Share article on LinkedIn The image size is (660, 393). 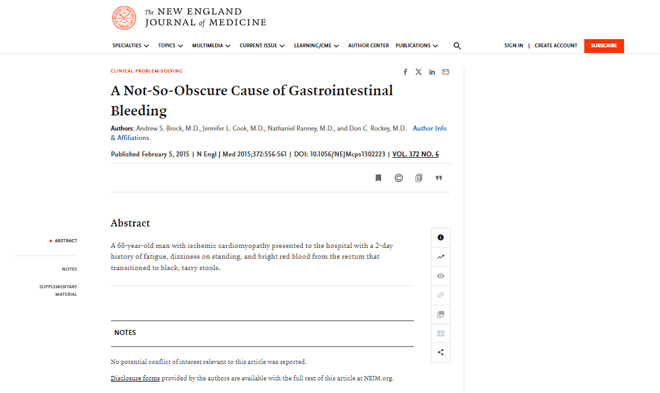[432, 72]
